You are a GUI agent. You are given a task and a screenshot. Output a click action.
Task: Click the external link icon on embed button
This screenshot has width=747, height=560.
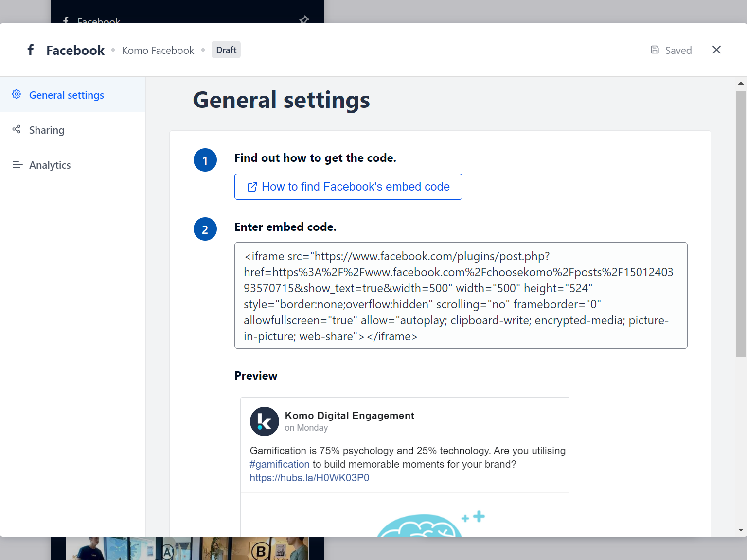[x=252, y=187]
